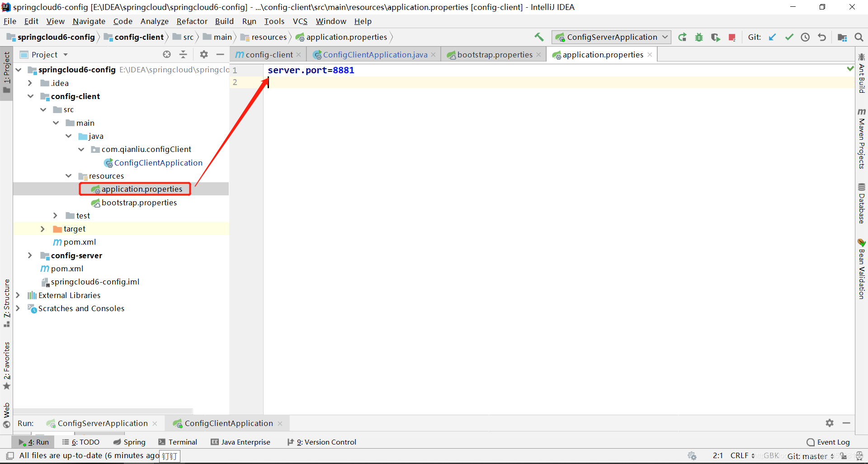Click Git: master branch widget
The image size is (868, 464).
810,456
